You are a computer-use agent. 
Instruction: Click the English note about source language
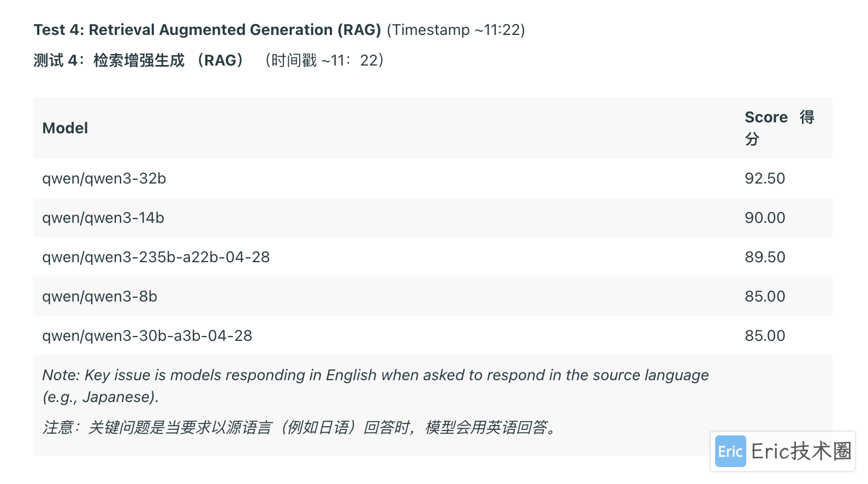[x=376, y=386]
